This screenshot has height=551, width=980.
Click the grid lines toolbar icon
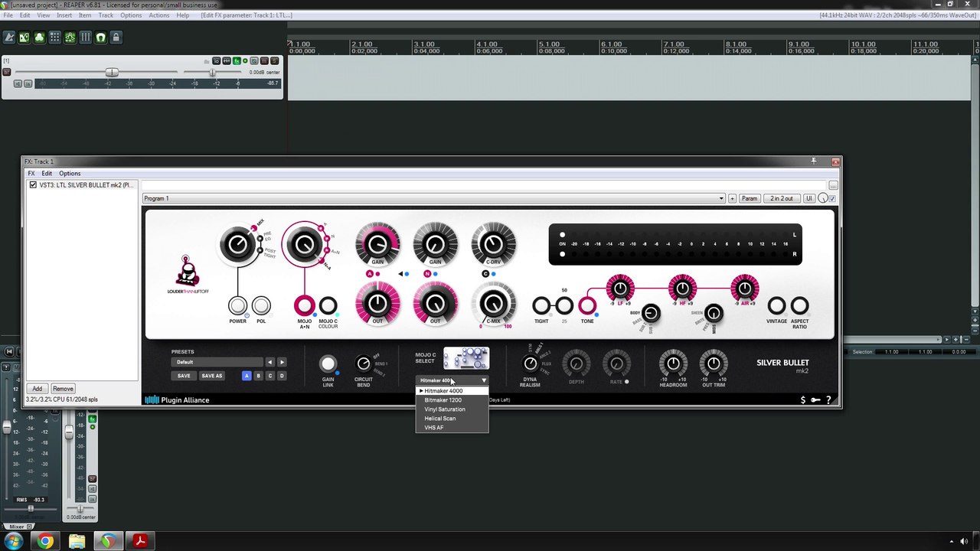coord(85,37)
